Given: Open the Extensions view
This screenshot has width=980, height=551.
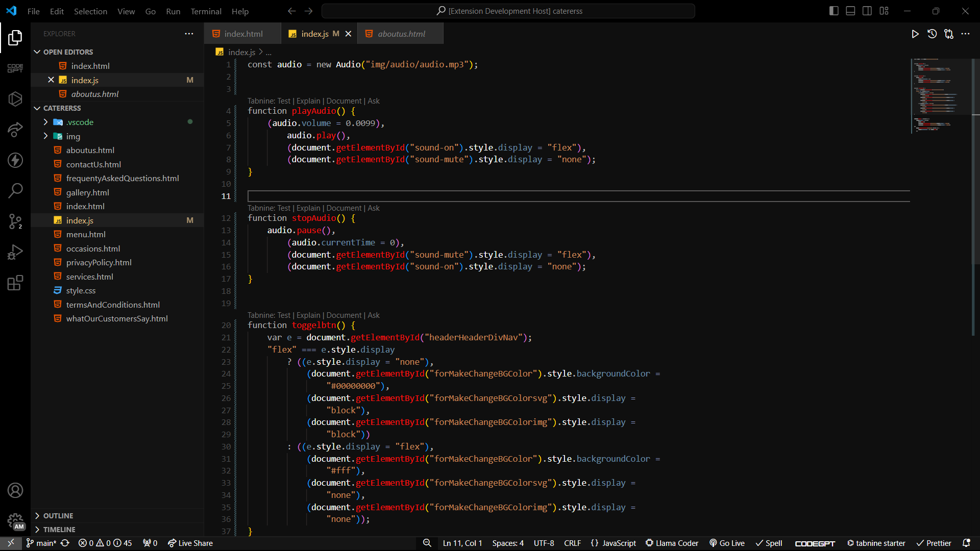Looking at the screenshot, I should [x=15, y=283].
